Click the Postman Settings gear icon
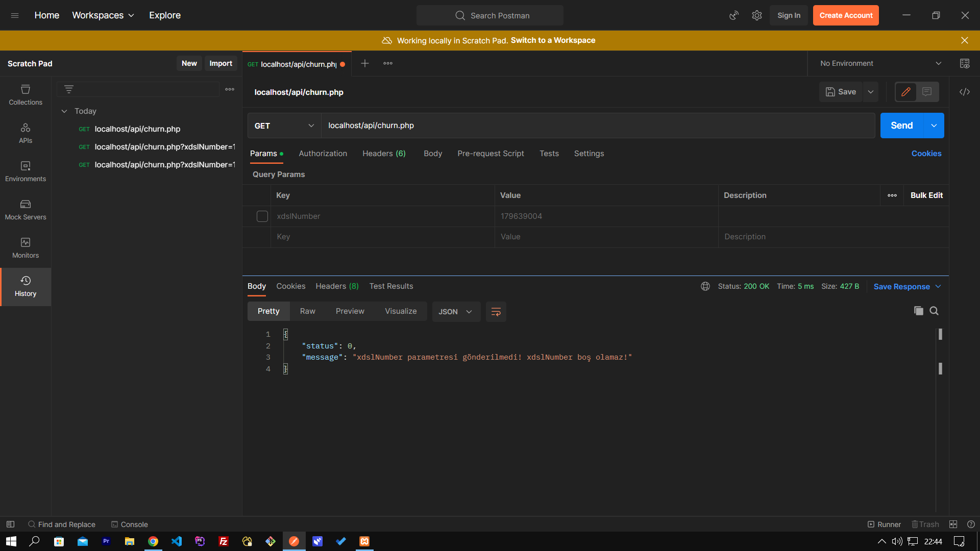This screenshot has width=980, height=551. [757, 15]
